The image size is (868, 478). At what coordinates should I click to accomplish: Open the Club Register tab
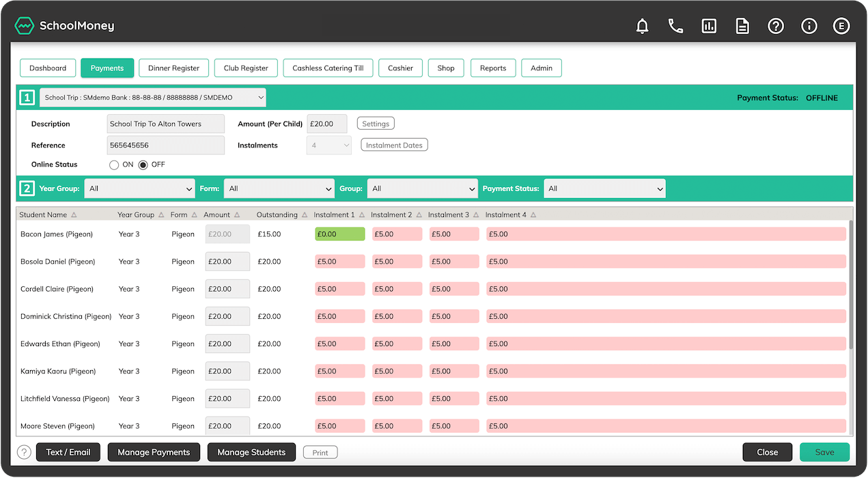[246, 68]
